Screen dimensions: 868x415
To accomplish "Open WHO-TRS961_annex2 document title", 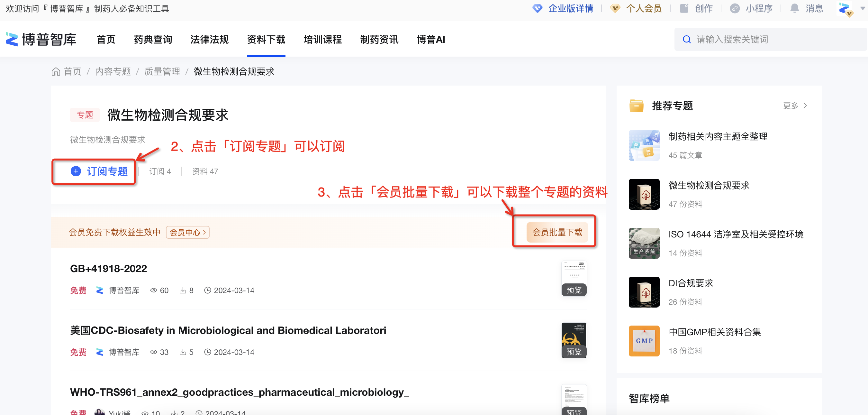I will click(x=240, y=392).
